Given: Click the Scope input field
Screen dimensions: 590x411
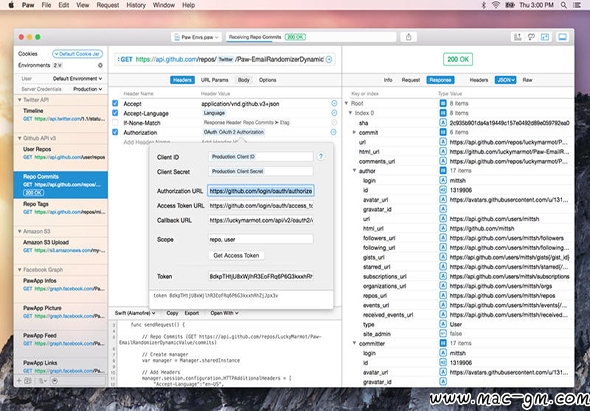Looking at the screenshot, I should pos(261,239).
